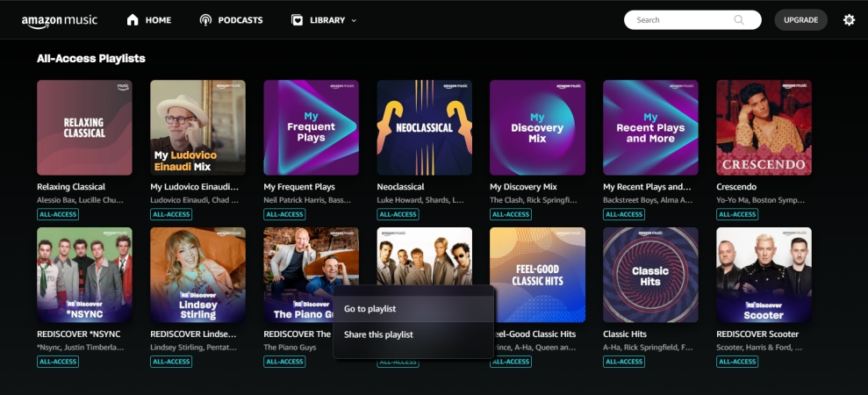868x395 pixels.
Task: Open the settings gear icon
Action: point(849,20)
